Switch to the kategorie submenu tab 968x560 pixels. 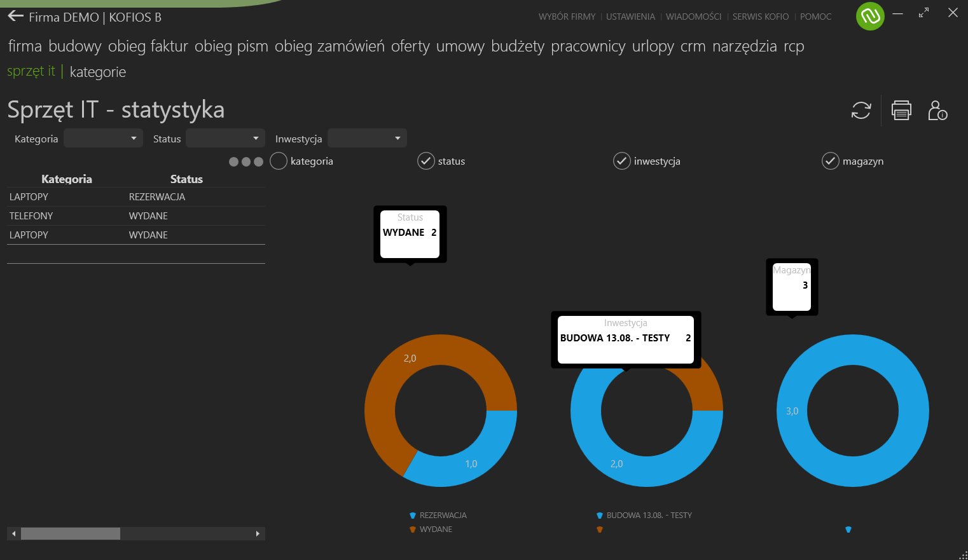pos(98,72)
